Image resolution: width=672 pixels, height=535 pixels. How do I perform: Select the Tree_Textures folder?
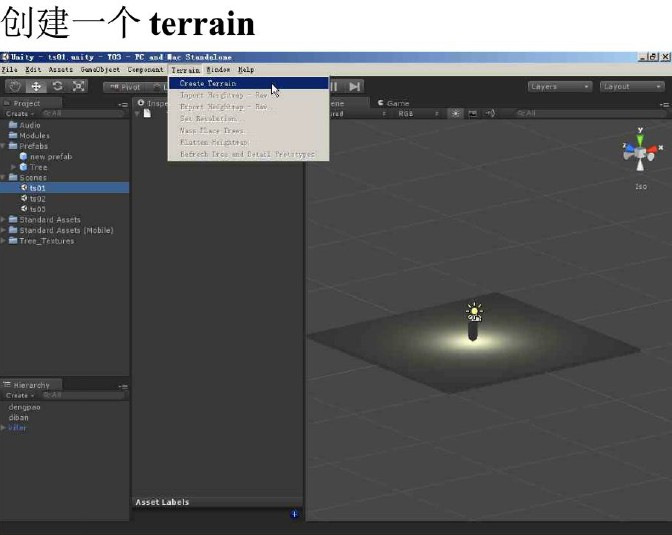(x=46, y=241)
